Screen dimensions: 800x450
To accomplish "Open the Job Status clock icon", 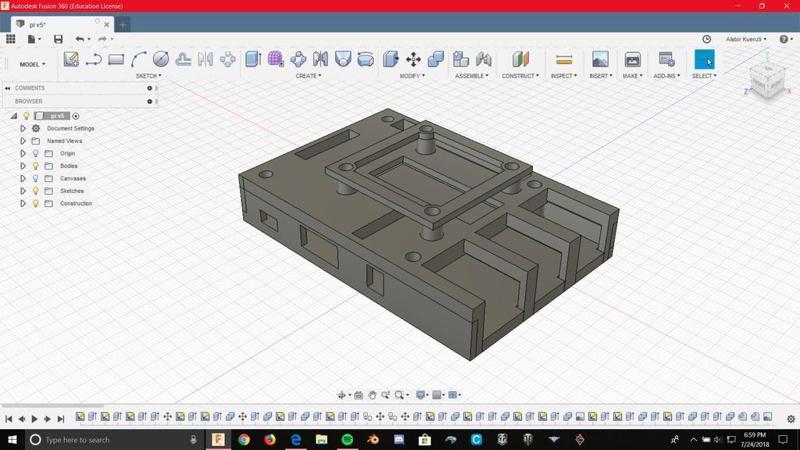I will coord(707,39).
